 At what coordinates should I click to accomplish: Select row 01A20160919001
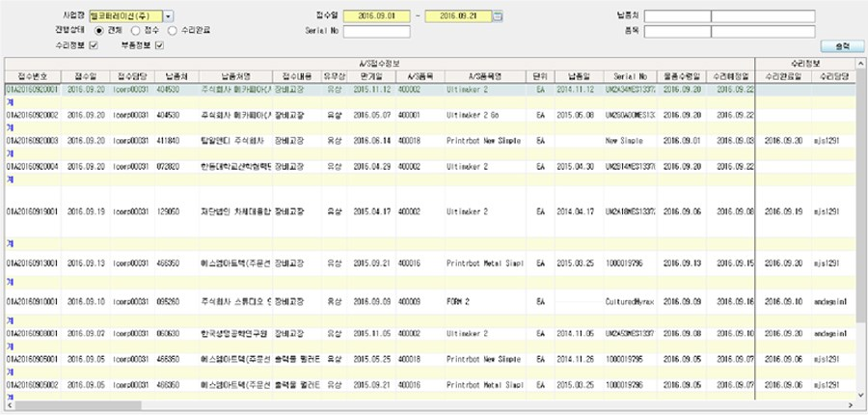coord(429,211)
